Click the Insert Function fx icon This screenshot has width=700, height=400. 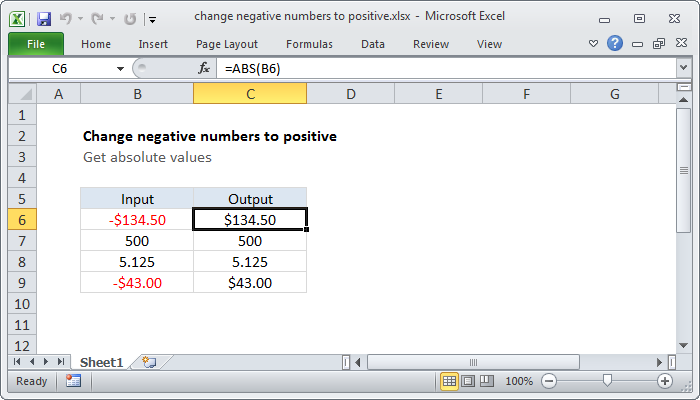[x=204, y=68]
